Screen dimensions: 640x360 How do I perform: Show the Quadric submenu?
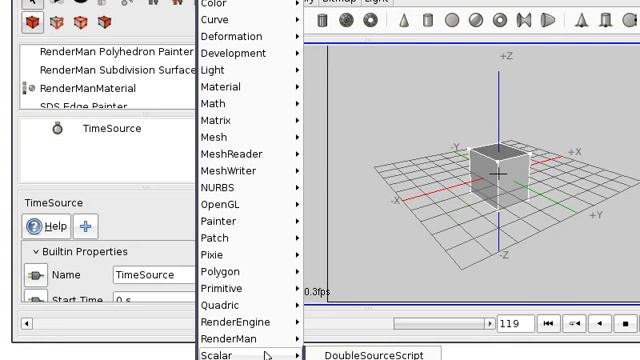coord(250,305)
